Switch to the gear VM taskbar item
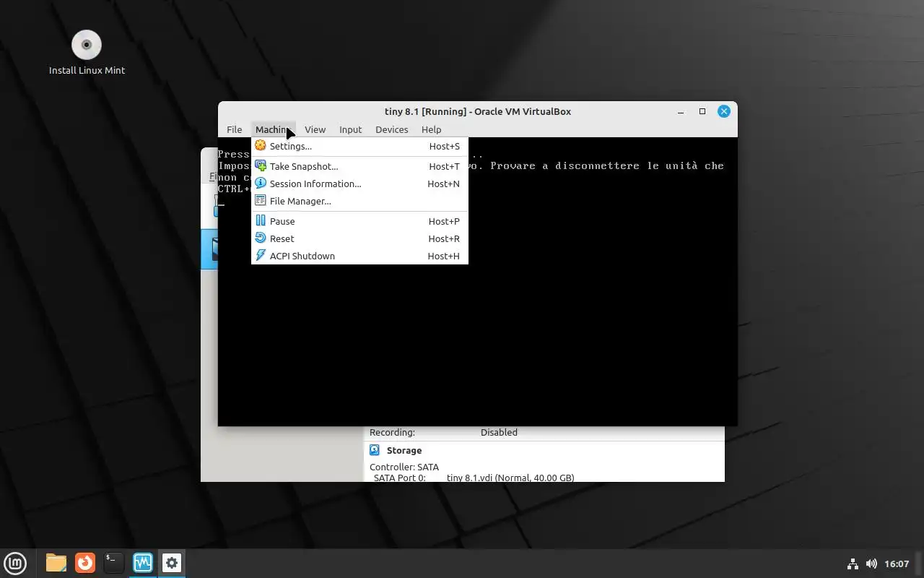 (171, 563)
